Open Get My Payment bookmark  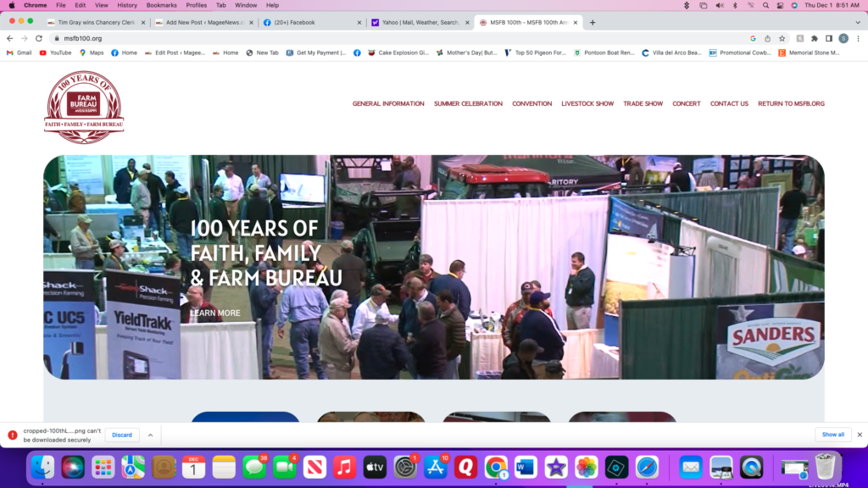point(316,53)
